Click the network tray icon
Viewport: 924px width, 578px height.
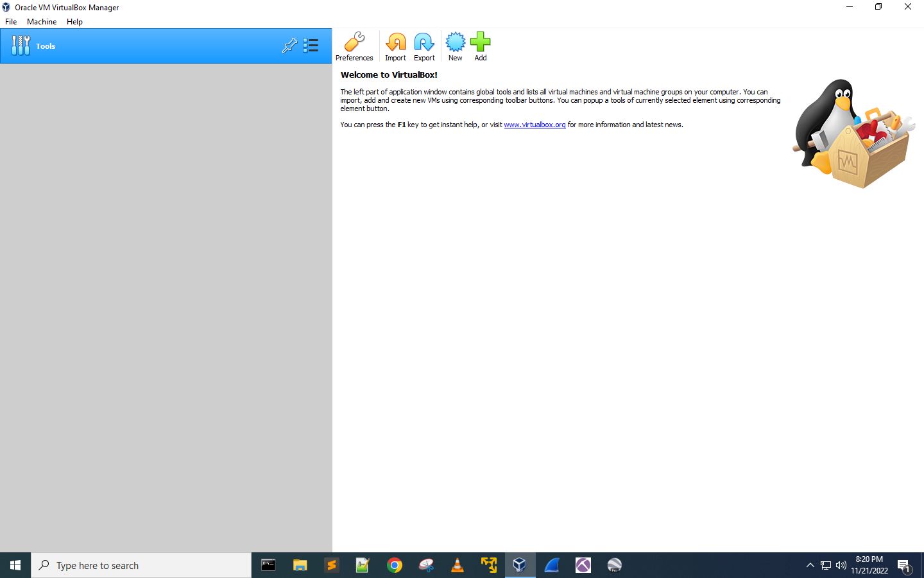coord(826,565)
